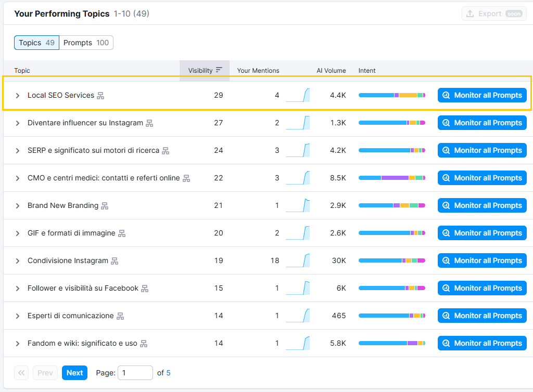Click hierarchy icon beside Condivisione Instagram
Viewport: 533px width, 392px height.
(x=115, y=261)
